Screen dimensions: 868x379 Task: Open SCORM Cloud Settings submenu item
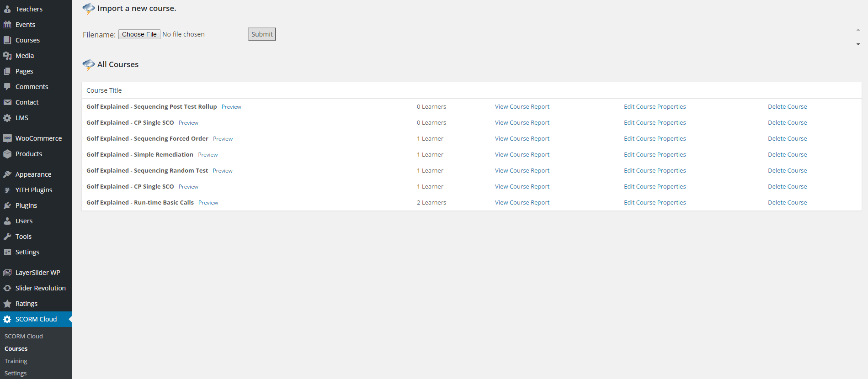[16, 373]
